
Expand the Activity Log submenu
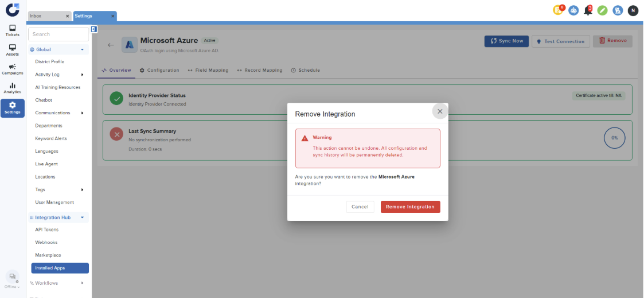(x=82, y=75)
